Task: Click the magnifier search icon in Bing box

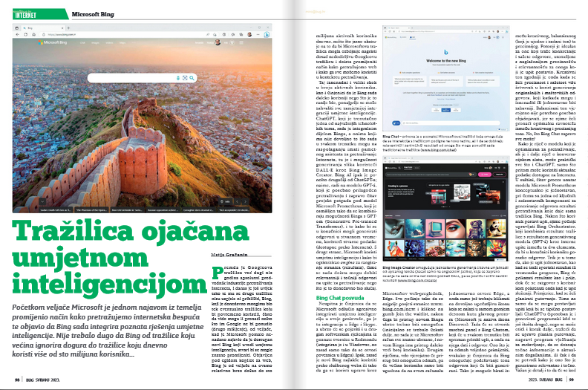Action: tap(192, 78)
